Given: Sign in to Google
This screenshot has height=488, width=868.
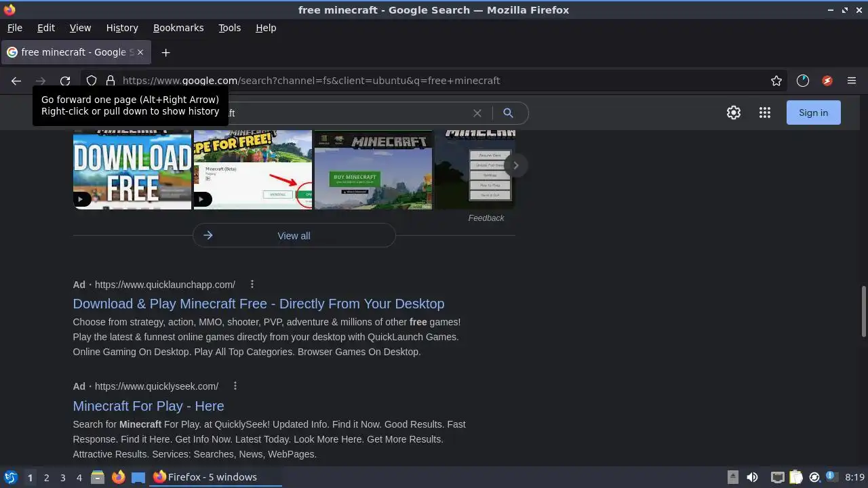Looking at the screenshot, I should pos(813,113).
